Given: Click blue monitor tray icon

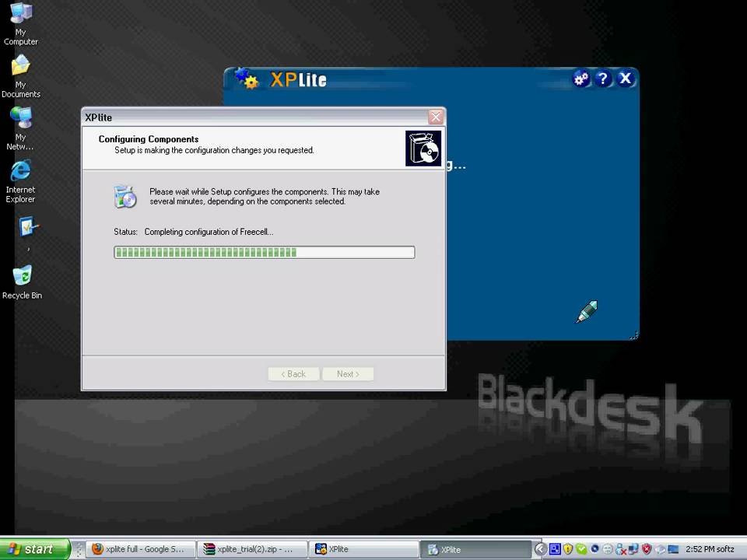Looking at the screenshot, I should click(673, 549).
